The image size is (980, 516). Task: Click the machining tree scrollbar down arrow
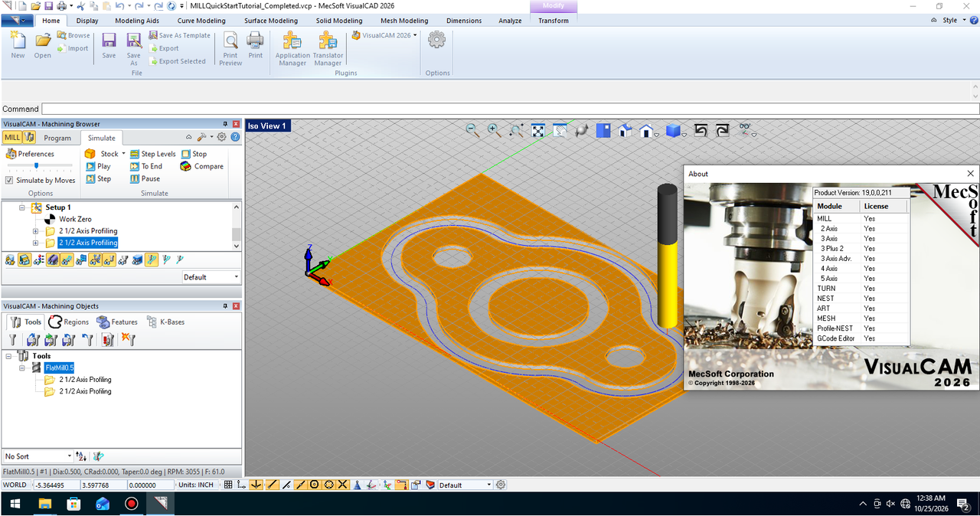point(237,245)
